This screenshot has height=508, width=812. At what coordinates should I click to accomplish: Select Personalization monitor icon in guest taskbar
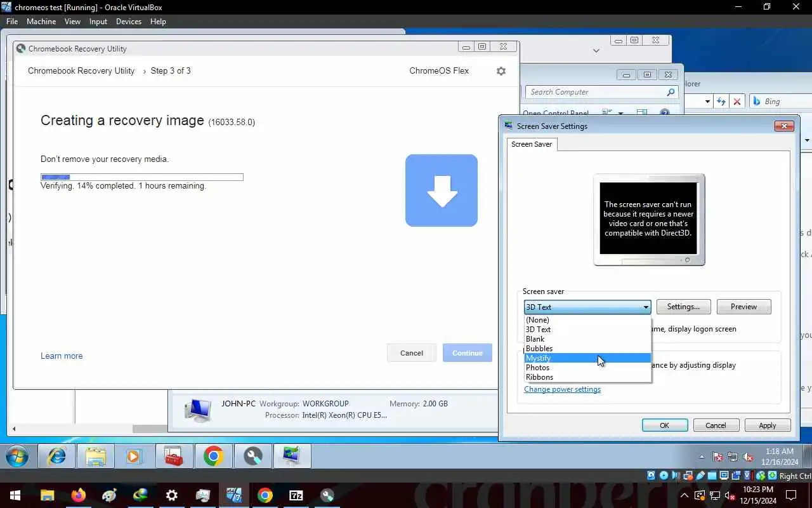click(x=292, y=456)
